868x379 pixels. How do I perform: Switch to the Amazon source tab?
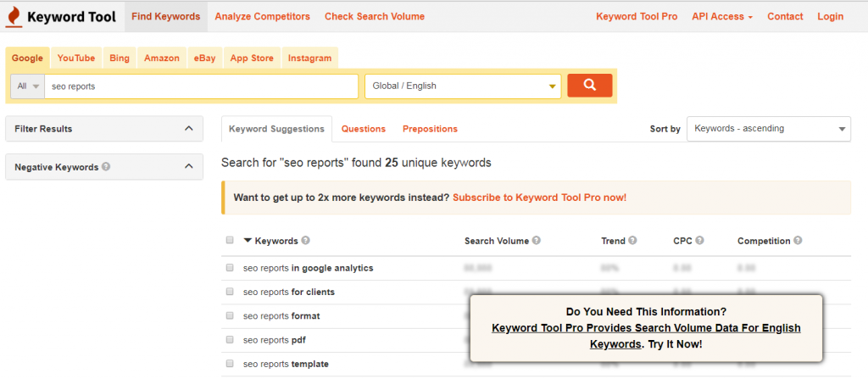[162, 59]
